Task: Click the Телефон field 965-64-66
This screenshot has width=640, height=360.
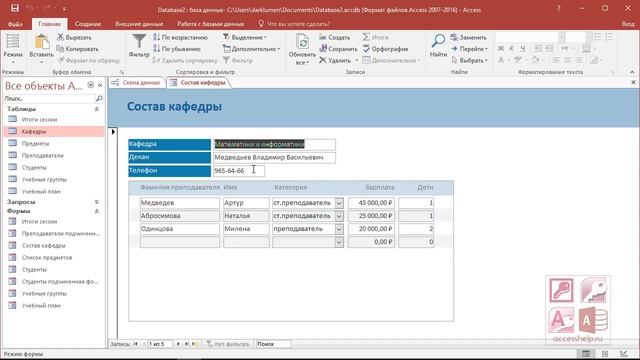Action: pos(238,171)
